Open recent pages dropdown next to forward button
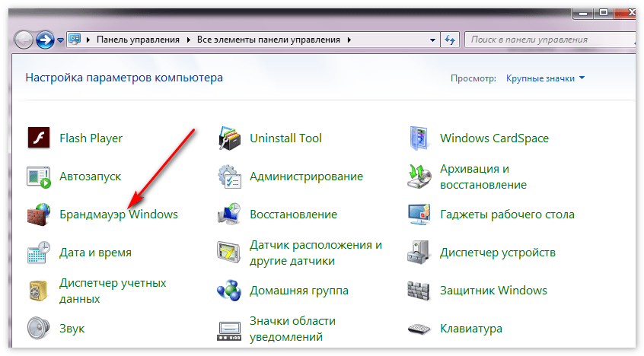Image resolution: width=644 pixels, height=356 pixels. click(60, 40)
